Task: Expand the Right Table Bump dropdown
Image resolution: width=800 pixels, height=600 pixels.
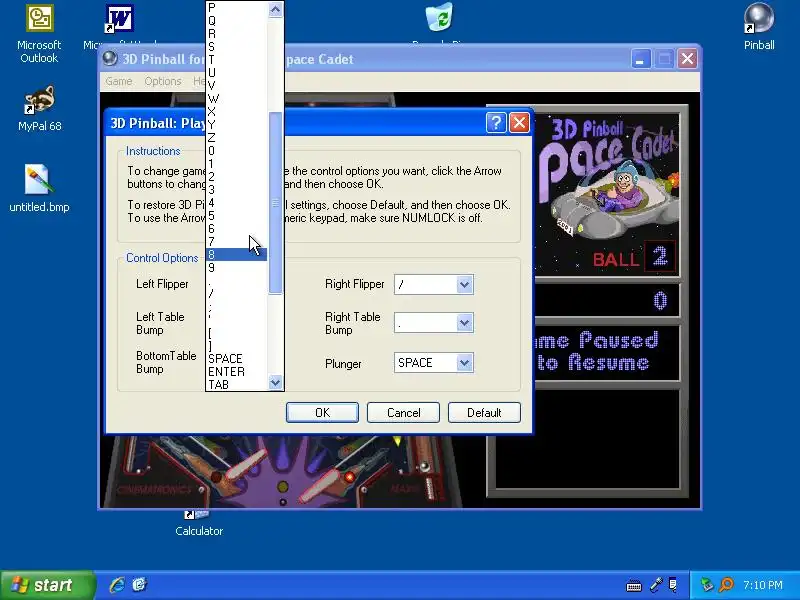Action: [x=464, y=322]
